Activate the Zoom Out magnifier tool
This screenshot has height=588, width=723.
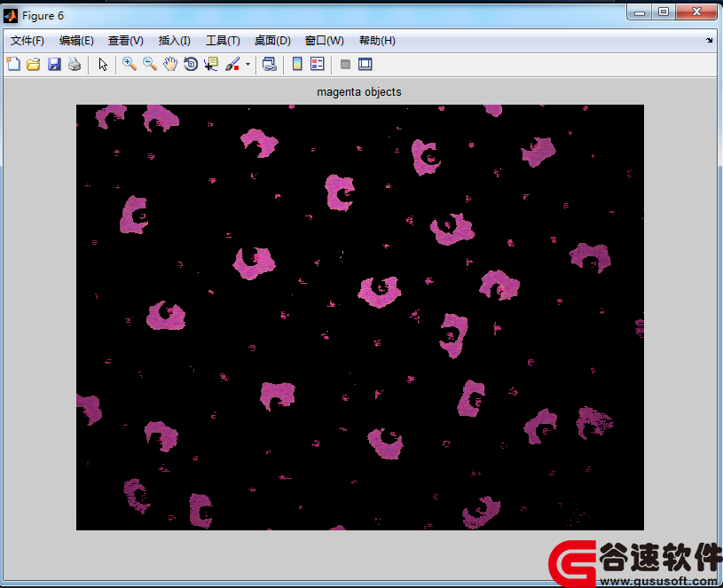pos(150,64)
